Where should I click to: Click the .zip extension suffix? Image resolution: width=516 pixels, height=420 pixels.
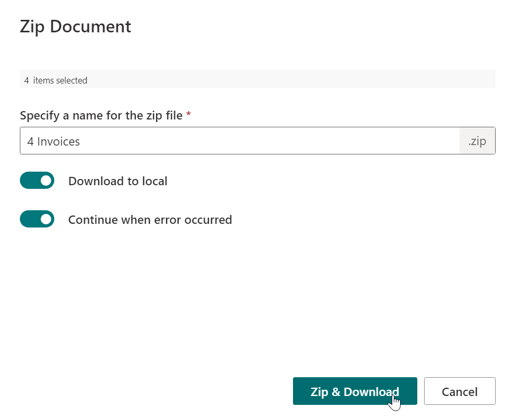tap(477, 141)
